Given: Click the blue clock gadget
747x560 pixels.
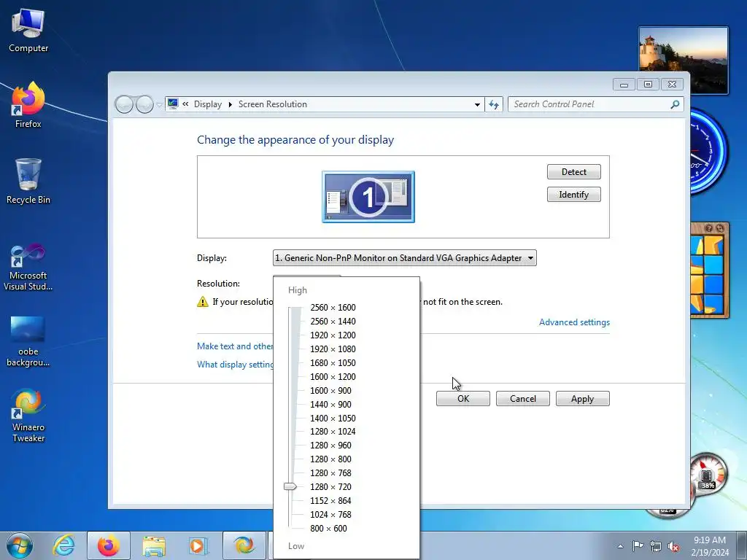Looking at the screenshot, I should tap(709, 152).
